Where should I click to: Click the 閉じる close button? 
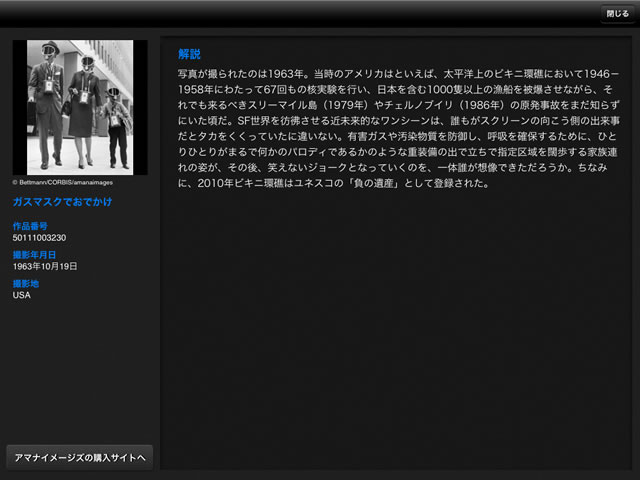coord(617,14)
